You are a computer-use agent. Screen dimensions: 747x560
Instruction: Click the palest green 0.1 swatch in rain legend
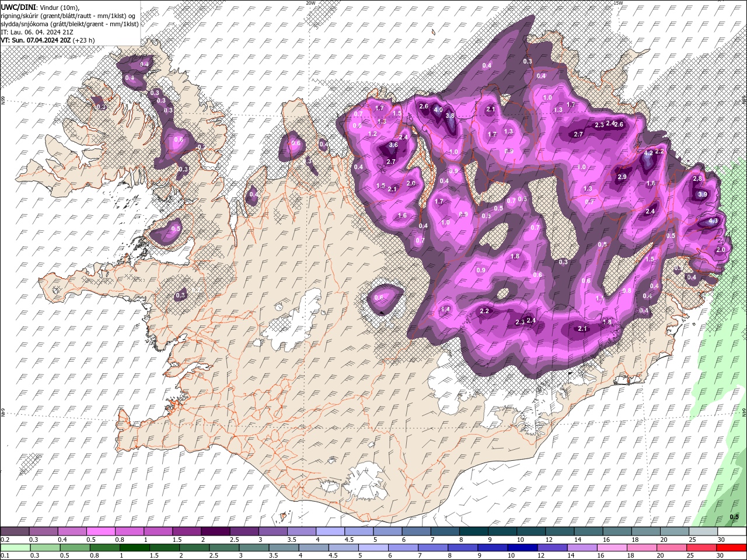click(x=15, y=548)
